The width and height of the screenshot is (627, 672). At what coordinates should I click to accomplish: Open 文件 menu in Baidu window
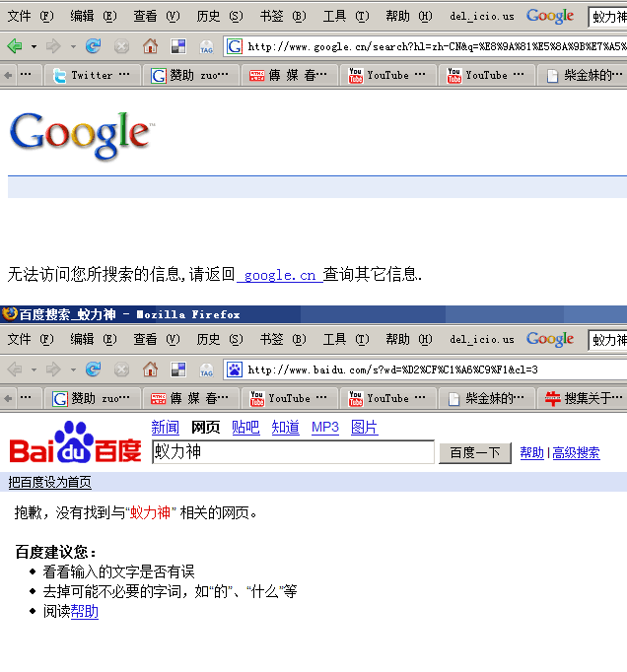(31, 339)
